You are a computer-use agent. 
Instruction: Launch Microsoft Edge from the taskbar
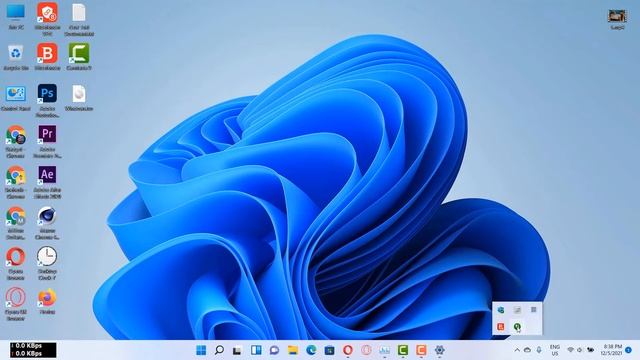311,350
